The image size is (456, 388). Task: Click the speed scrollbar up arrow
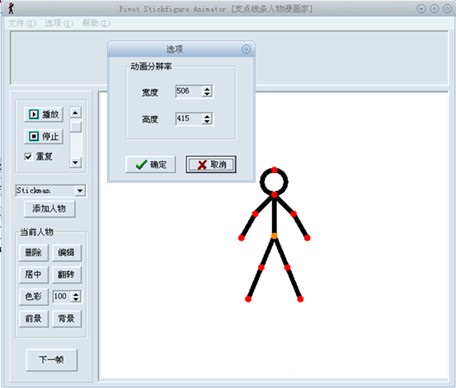click(76, 113)
